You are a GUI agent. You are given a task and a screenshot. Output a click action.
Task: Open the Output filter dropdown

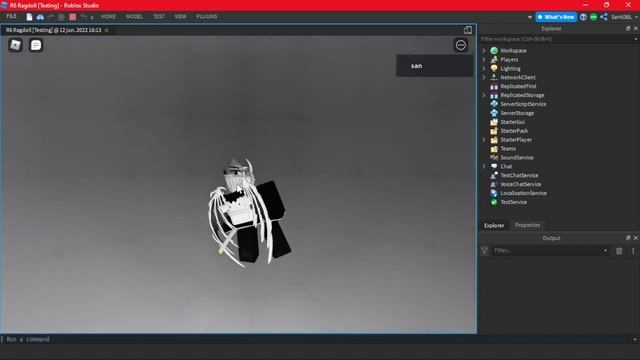(605, 251)
